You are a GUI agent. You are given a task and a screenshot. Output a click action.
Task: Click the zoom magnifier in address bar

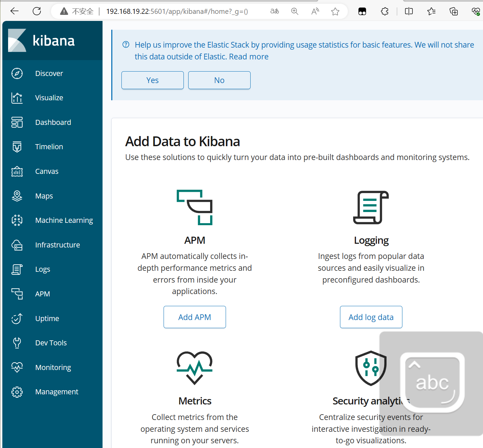pos(295,11)
